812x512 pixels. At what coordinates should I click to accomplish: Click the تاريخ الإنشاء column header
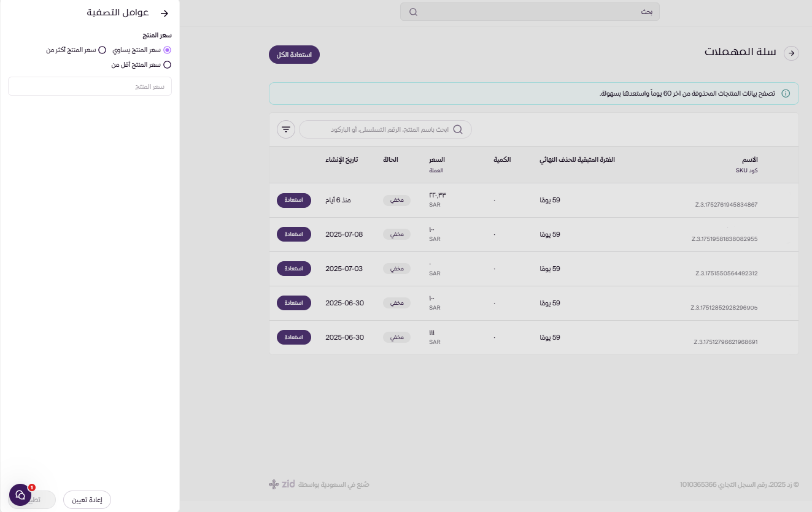(341, 160)
